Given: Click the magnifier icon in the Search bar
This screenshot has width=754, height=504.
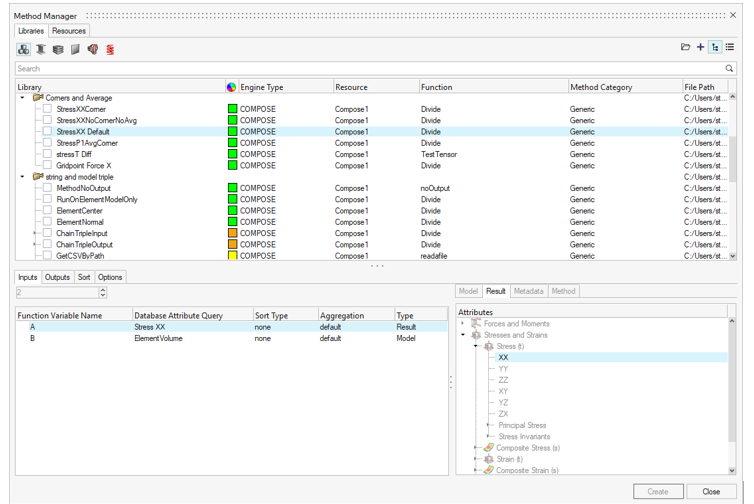Looking at the screenshot, I should pyautogui.click(x=730, y=69).
